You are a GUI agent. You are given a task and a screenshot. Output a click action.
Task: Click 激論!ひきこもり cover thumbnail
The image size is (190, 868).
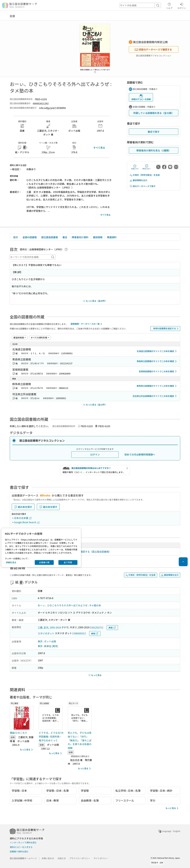coord(21,718)
